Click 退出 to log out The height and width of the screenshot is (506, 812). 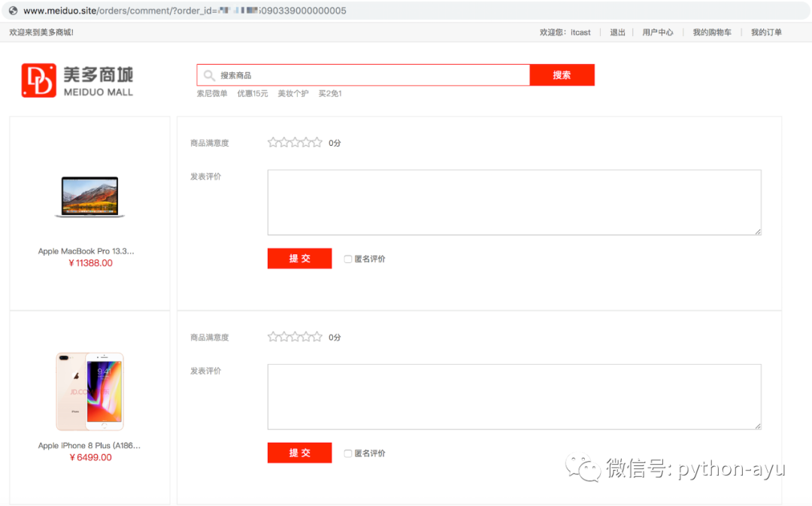point(617,32)
